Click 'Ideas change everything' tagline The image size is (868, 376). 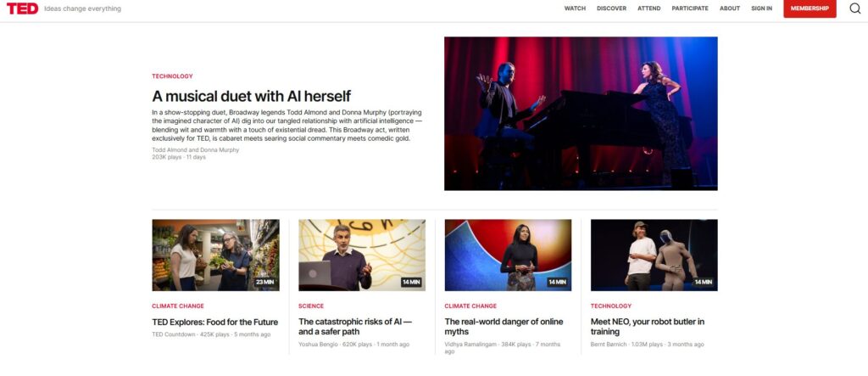coord(82,8)
